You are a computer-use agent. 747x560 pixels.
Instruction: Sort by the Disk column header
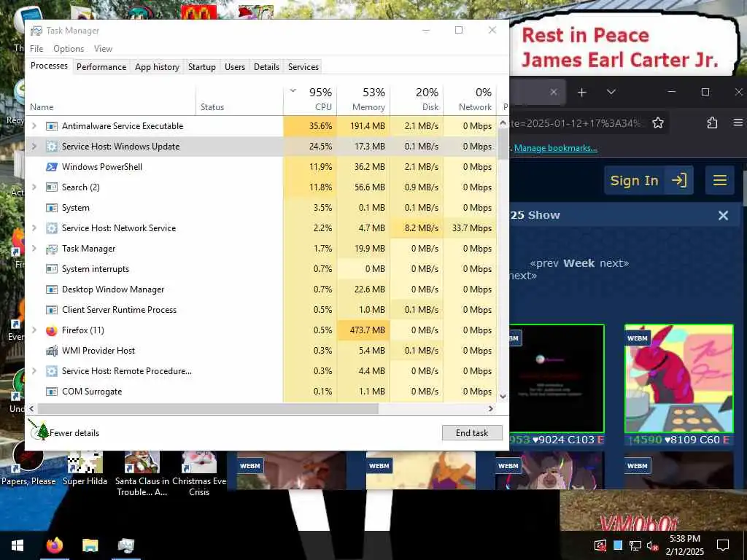[417, 99]
